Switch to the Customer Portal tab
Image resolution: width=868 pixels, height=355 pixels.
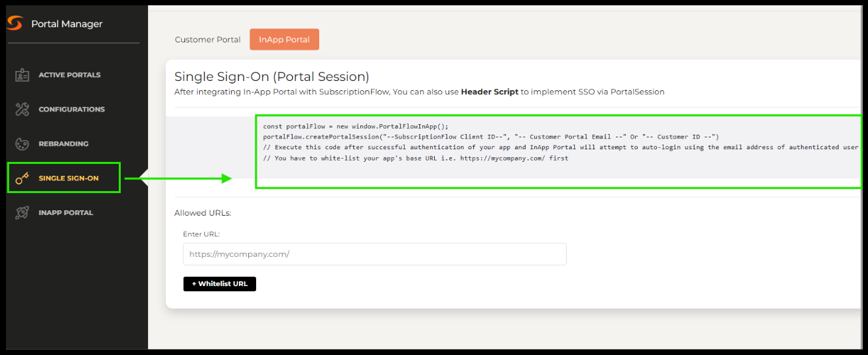(208, 40)
